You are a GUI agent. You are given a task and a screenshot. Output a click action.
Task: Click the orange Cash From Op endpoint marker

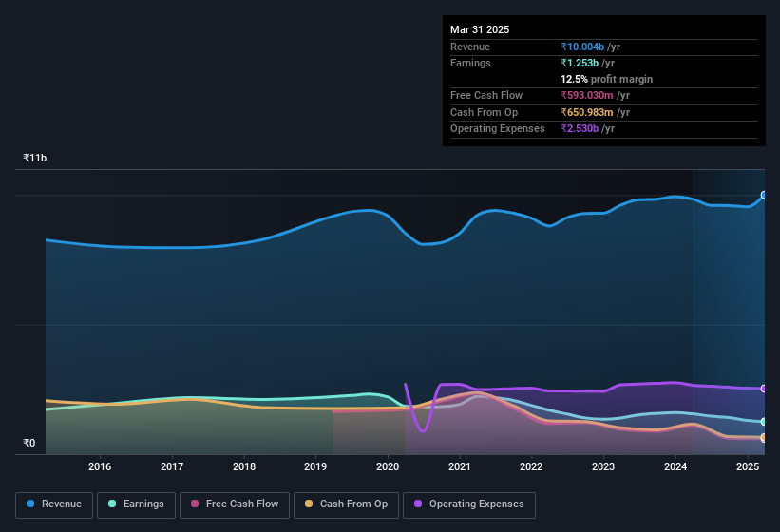(x=764, y=438)
